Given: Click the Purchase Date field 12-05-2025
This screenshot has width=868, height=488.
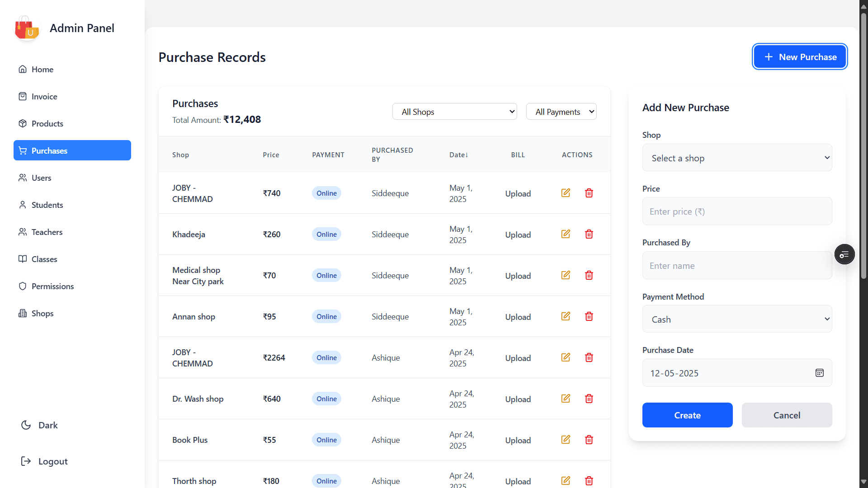Looking at the screenshot, I should (x=737, y=373).
